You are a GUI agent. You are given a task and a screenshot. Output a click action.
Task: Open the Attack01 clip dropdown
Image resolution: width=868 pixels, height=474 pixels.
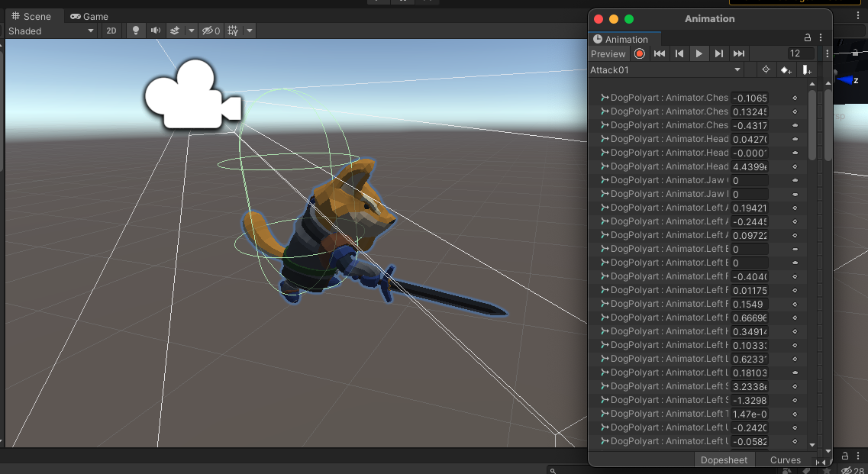(666, 69)
